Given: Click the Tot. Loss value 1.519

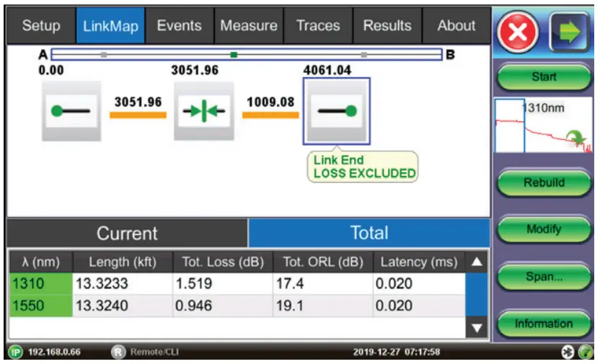Looking at the screenshot, I should coord(193,284).
